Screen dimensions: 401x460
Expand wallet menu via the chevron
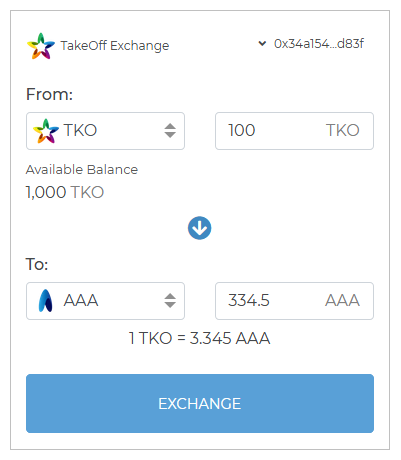click(x=262, y=43)
